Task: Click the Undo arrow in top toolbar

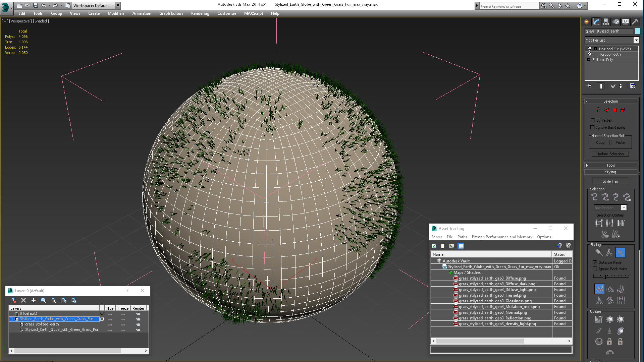Action: pos(43,5)
